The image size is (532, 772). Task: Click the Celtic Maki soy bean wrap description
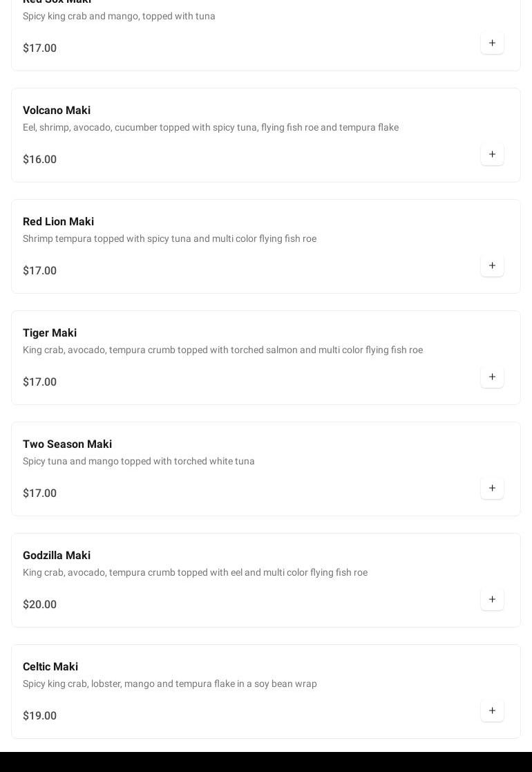pos(170,684)
